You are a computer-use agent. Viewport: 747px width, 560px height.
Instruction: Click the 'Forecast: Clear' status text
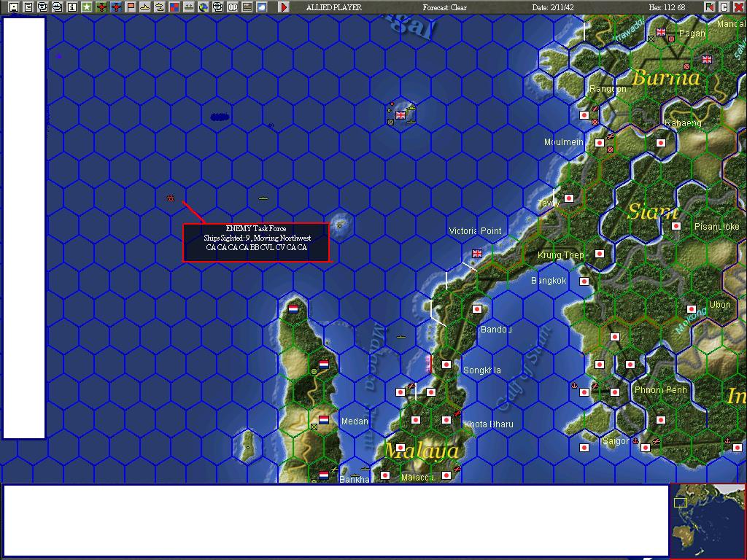444,7
